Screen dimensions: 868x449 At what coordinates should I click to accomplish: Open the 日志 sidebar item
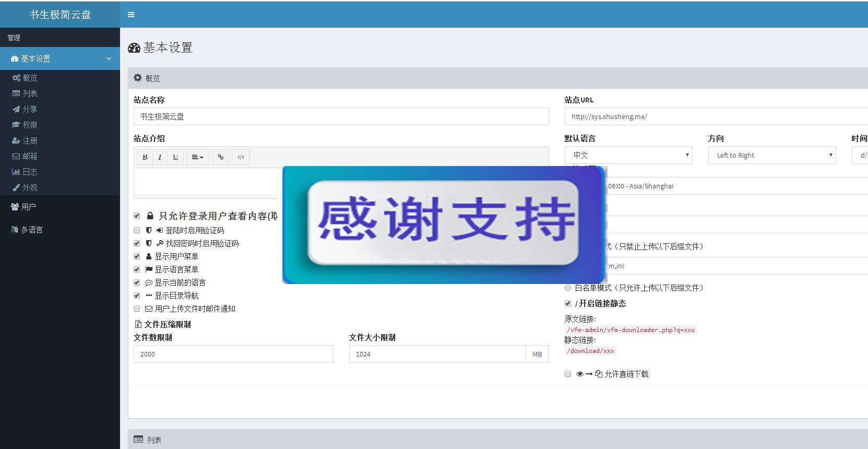(x=29, y=172)
